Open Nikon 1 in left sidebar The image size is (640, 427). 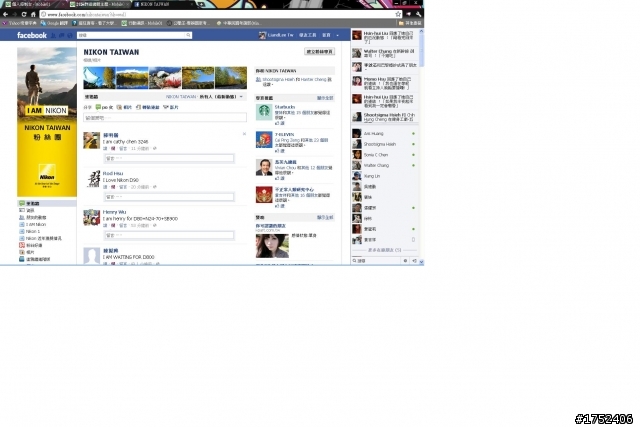coord(29,231)
